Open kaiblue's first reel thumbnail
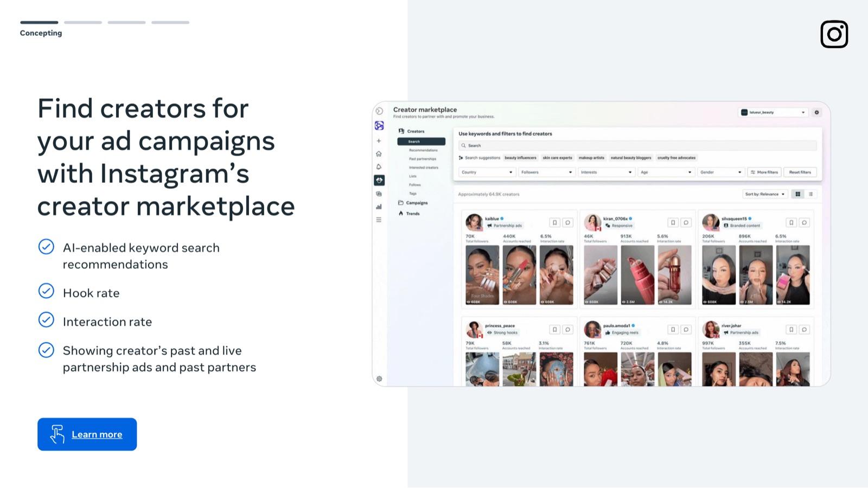 [x=482, y=275]
